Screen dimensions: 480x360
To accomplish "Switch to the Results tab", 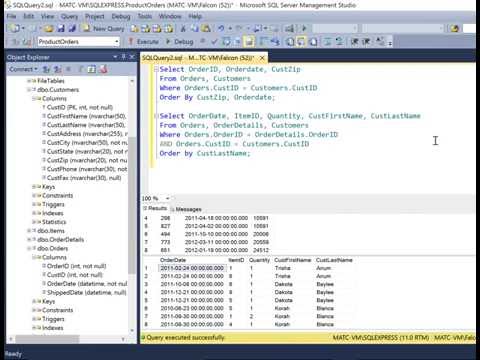I will pyautogui.click(x=155, y=208).
